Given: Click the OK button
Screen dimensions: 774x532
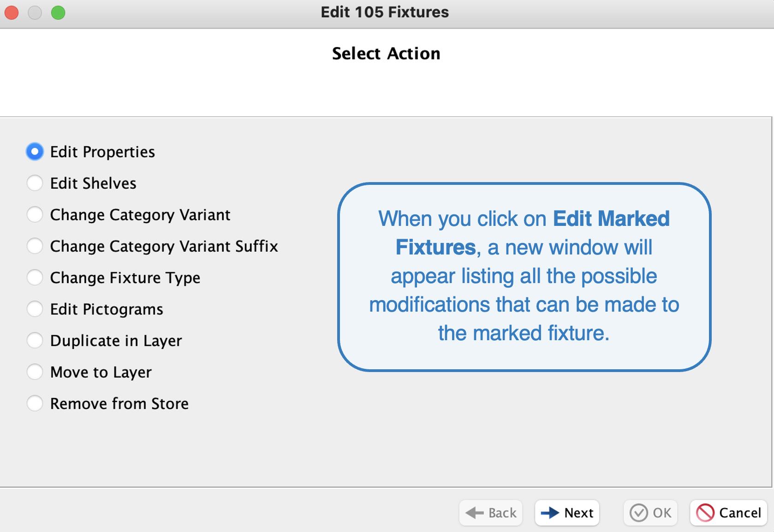Looking at the screenshot, I should point(650,513).
